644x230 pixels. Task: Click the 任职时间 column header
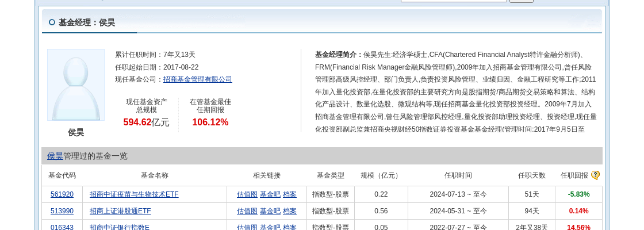click(458, 175)
